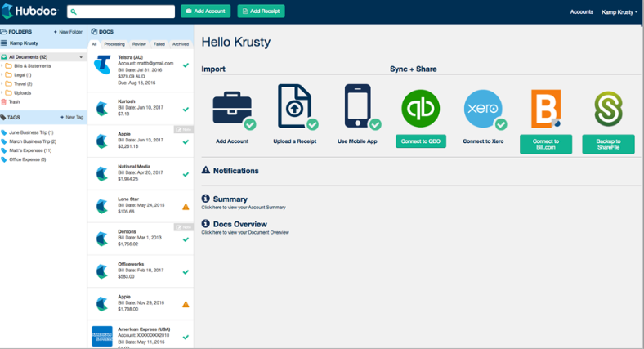Switch to the Archived tab
The image size is (644, 349).
click(181, 44)
